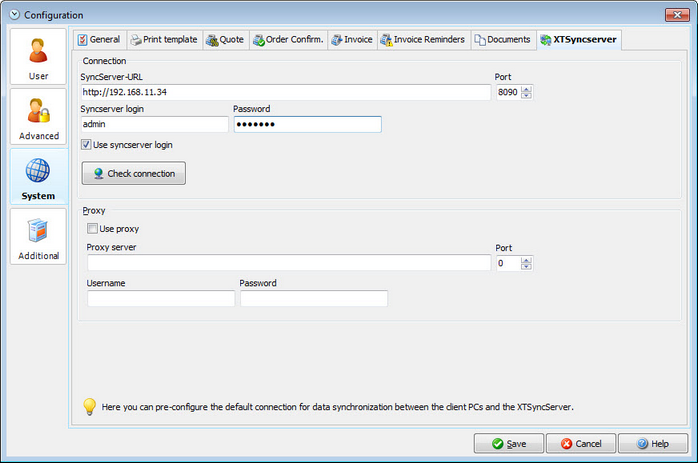Click the Username label text
Image resolution: width=698 pixels, height=463 pixels.
click(106, 283)
